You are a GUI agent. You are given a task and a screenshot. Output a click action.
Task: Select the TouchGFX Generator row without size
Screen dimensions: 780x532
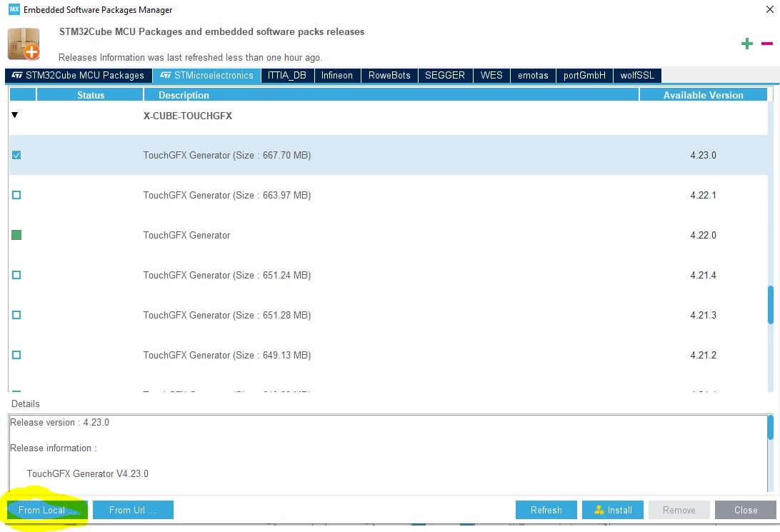click(x=389, y=235)
